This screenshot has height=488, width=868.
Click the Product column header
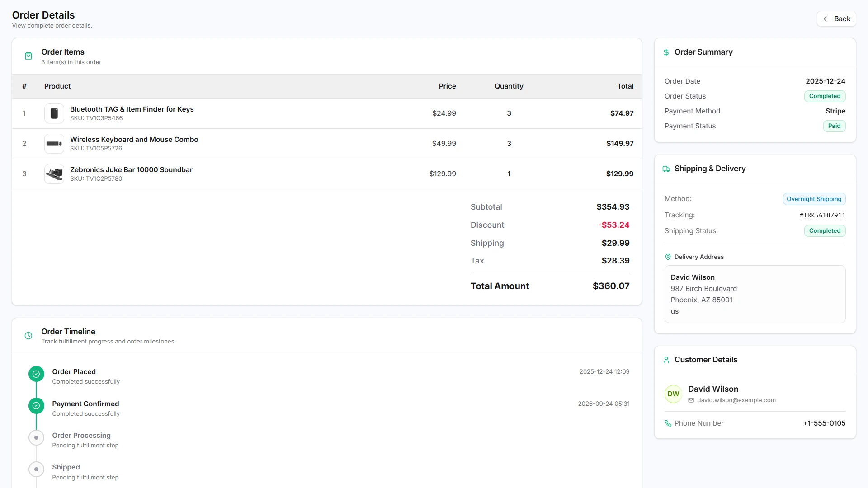click(57, 86)
